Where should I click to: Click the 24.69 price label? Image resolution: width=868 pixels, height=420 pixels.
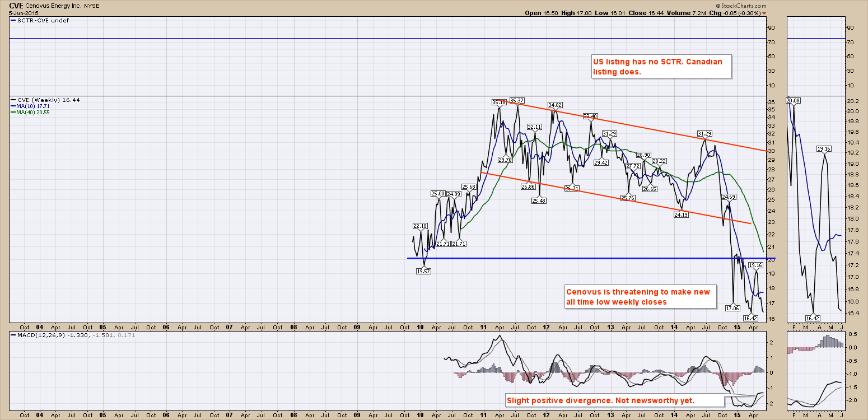click(729, 197)
